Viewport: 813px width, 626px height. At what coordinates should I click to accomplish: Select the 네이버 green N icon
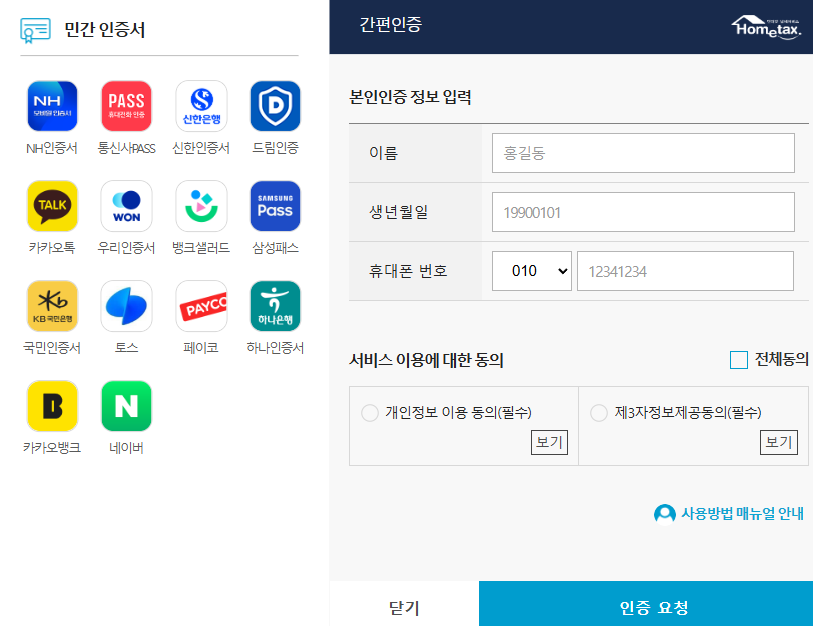pyautogui.click(x=127, y=406)
